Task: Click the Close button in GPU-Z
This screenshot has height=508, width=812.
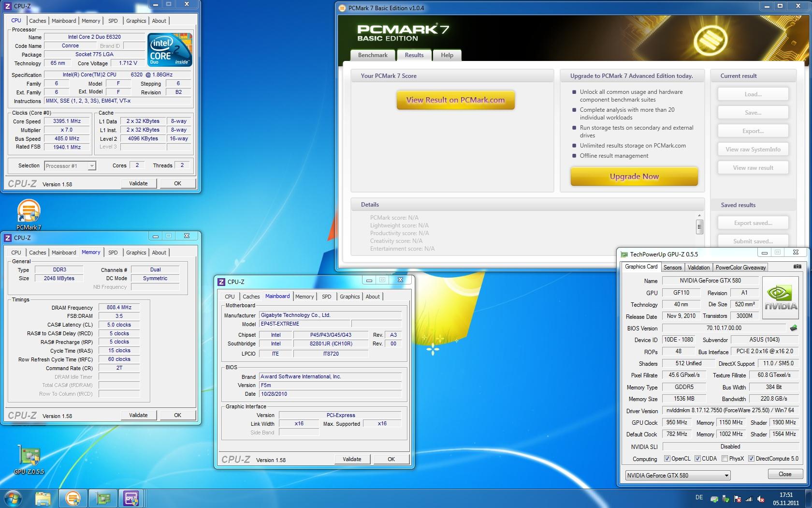Action: coord(785,474)
